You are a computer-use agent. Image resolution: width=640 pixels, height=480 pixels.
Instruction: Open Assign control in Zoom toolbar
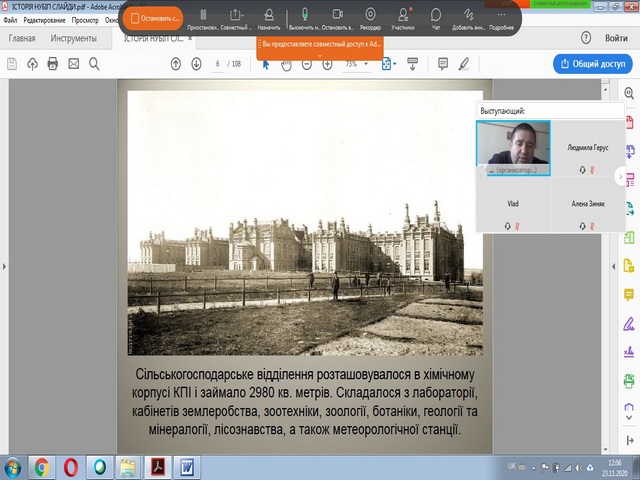coord(269,19)
